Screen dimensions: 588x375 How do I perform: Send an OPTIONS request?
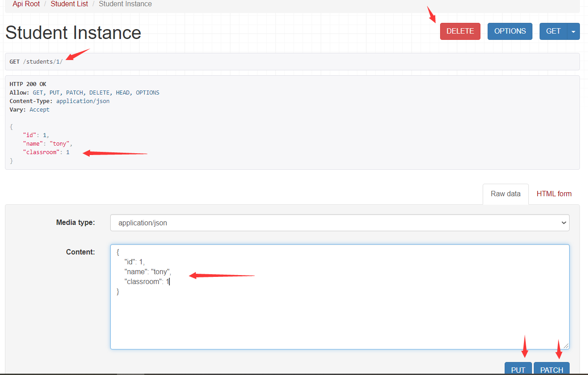click(510, 31)
